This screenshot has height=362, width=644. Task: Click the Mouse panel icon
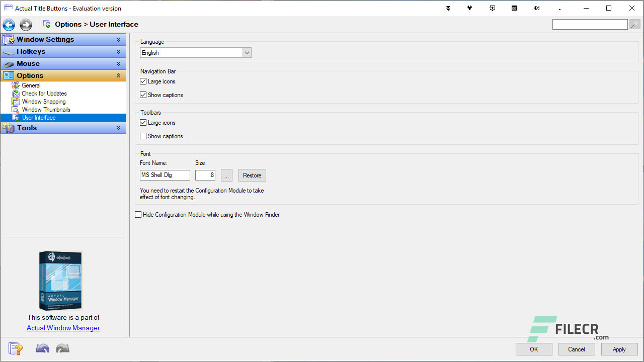point(8,63)
